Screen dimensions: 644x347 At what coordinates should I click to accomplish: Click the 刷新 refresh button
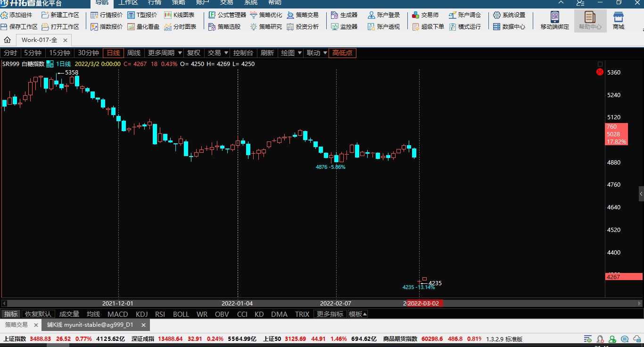point(267,53)
